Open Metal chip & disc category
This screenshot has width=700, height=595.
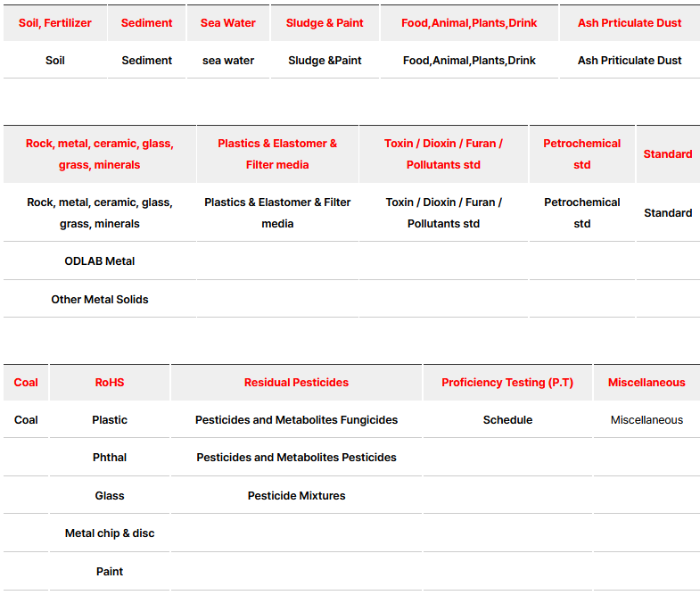click(x=110, y=533)
